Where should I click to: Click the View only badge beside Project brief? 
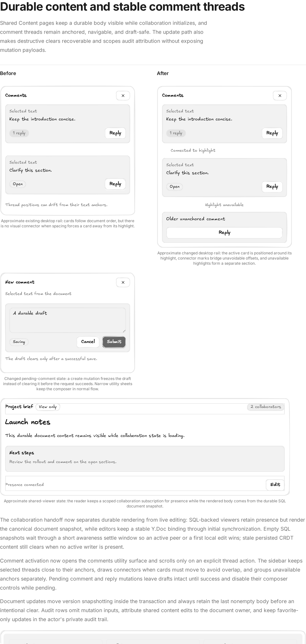click(x=48, y=407)
